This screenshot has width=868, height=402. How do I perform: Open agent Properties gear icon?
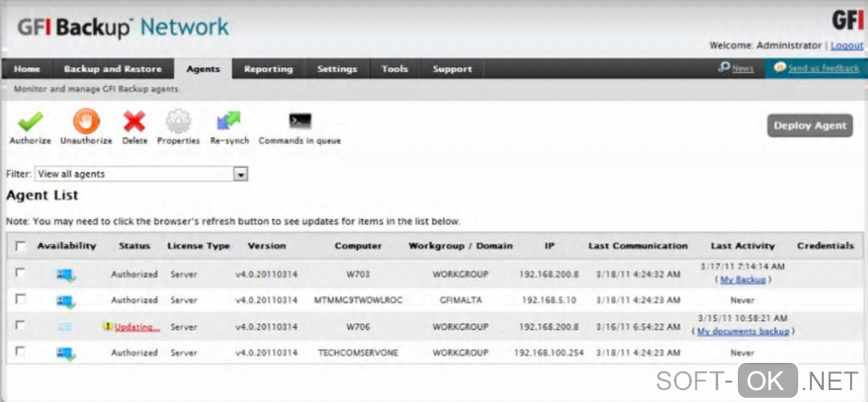coord(178,121)
